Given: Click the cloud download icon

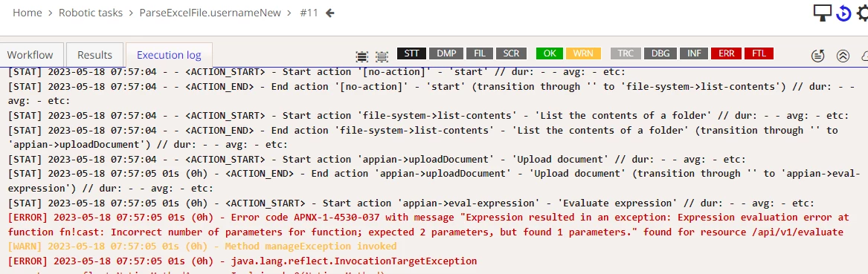Looking at the screenshot, I should tap(864, 55).
